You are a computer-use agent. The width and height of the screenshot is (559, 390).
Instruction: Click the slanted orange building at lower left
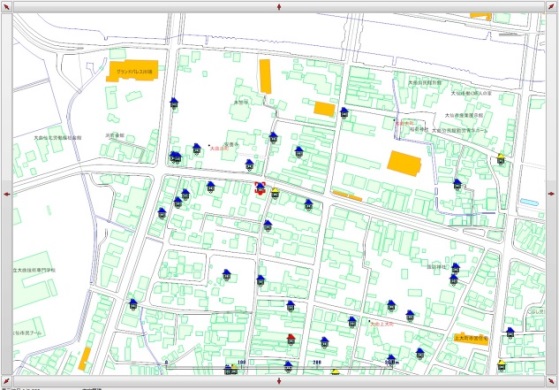(x=84, y=359)
